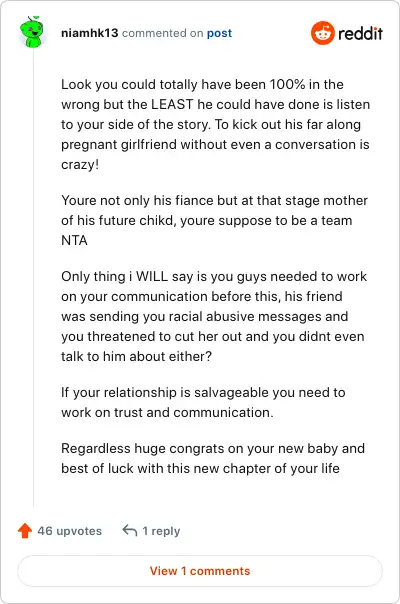Click the closing "Regardless huge congrats" paragraph
400x604 pixels.
[x=213, y=458]
